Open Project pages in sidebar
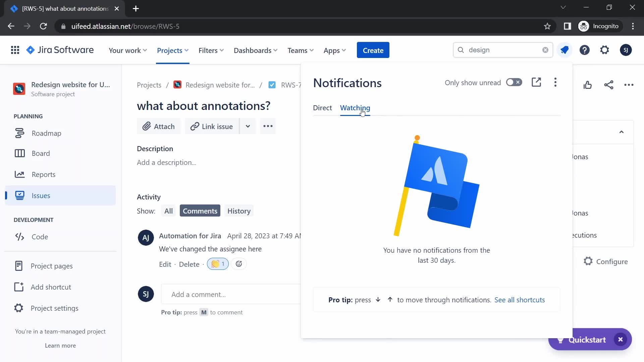644x362 pixels. (60, 266)
